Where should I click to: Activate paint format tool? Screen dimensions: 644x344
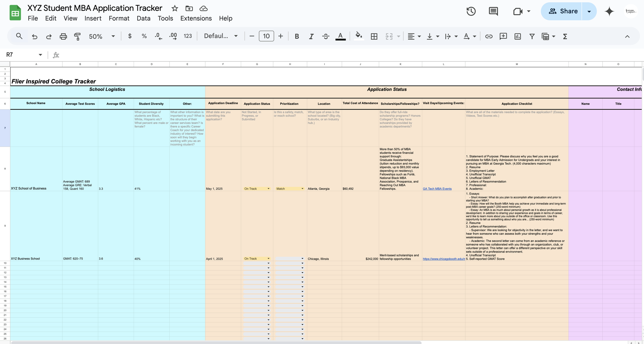(77, 36)
